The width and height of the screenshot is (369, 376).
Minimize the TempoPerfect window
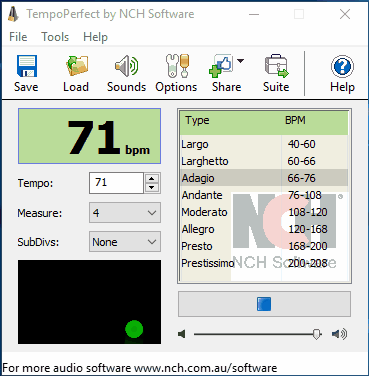(254, 14)
